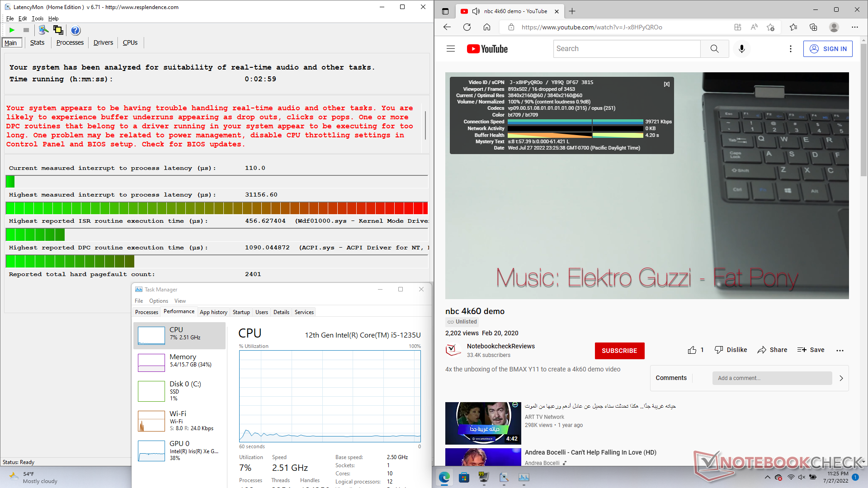Search with your voice microphone icon
Image resolution: width=868 pixels, height=488 pixels.
tap(742, 49)
